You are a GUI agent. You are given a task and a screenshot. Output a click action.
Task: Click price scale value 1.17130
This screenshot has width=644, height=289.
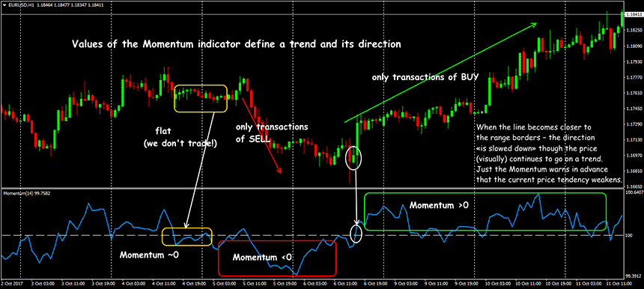(634, 139)
